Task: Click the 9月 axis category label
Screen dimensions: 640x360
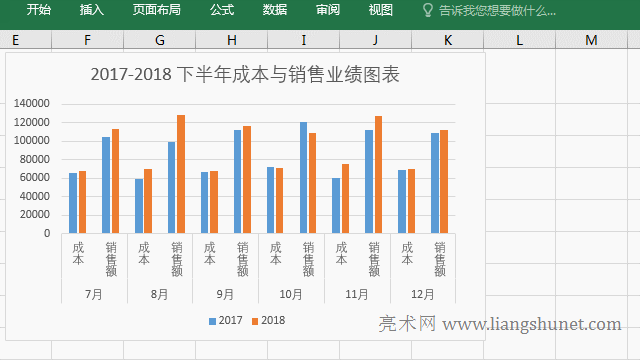Action: click(x=225, y=294)
